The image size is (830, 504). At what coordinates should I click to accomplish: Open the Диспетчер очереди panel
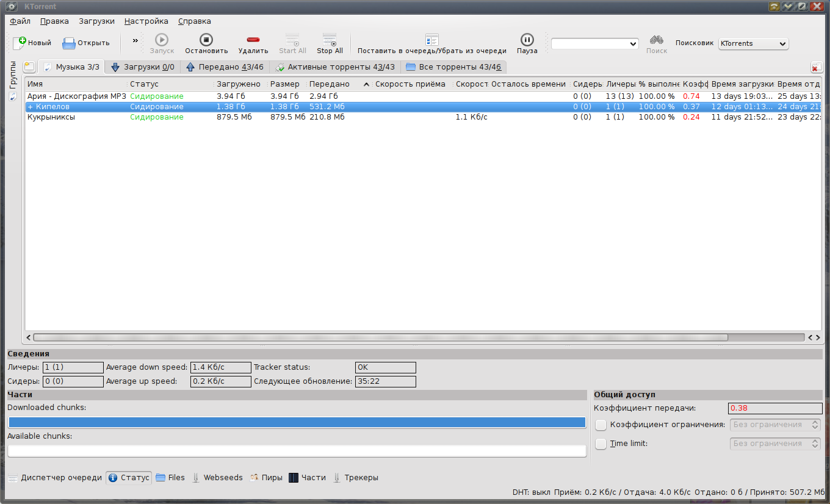pos(55,478)
